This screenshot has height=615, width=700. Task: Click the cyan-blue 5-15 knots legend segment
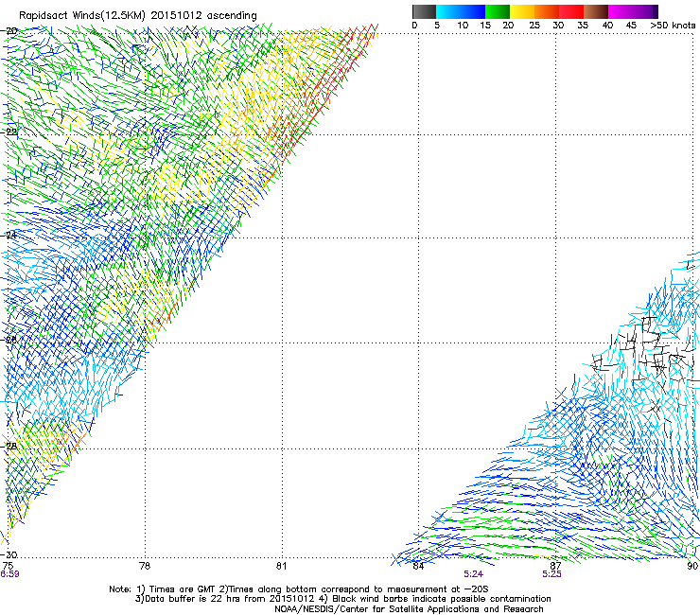461,11
